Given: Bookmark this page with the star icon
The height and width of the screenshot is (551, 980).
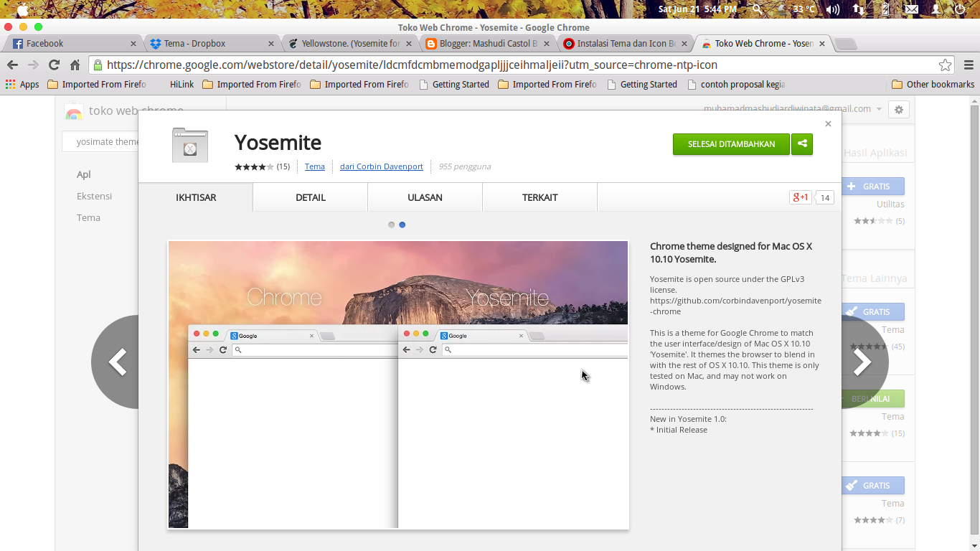Looking at the screenshot, I should click(946, 65).
